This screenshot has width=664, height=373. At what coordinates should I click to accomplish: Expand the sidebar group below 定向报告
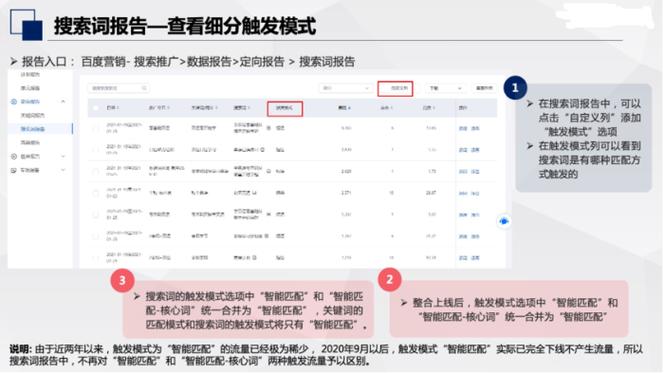pyautogui.click(x=63, y=157)
